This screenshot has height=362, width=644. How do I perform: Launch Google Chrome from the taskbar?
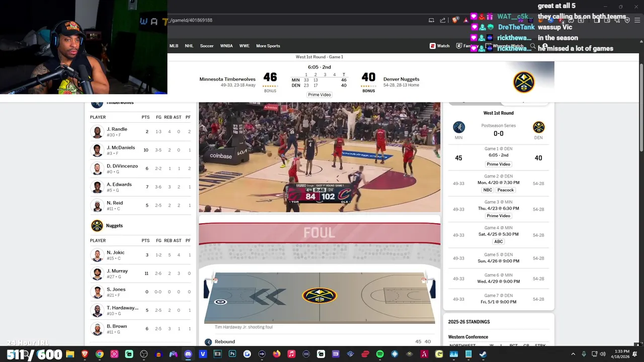coord(100,354)
